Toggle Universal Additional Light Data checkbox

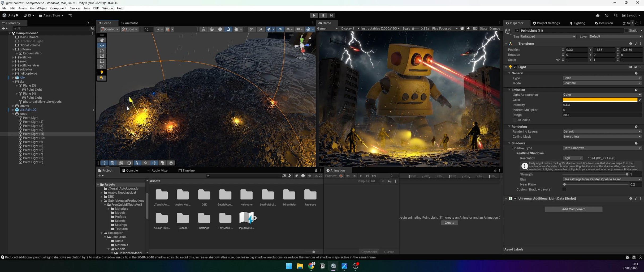click(515, 199)
